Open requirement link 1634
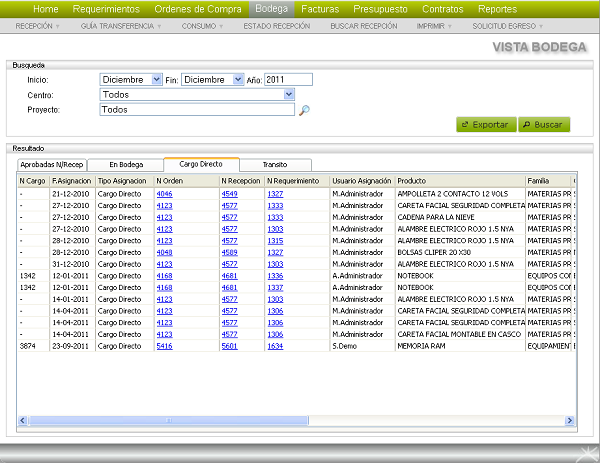 tap(276, 346)
